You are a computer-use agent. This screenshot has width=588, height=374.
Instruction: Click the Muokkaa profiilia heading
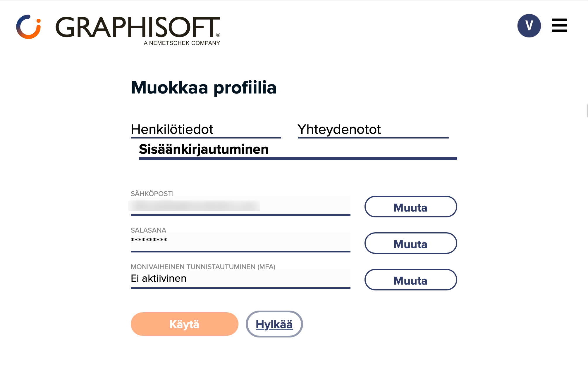point(204,88)
